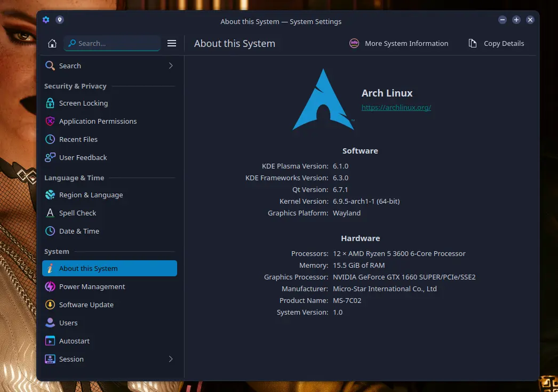Image resolution: width=558 pixels, height=392 pixels.
Task: Select Date & Time in sidebar
Action: tap(109, 231)
